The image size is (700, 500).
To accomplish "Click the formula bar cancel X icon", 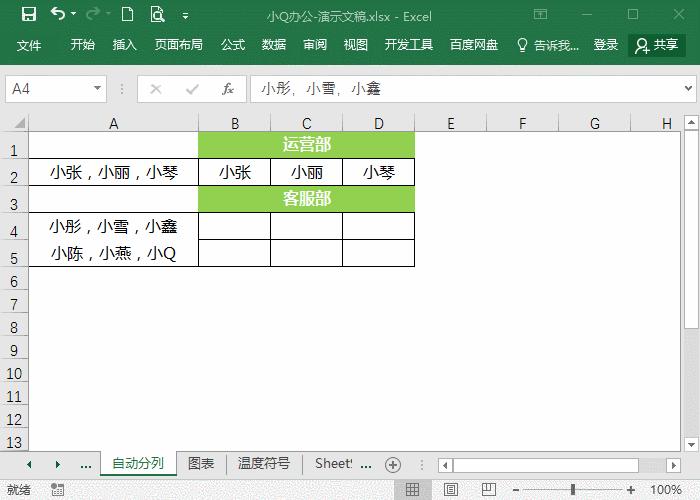I will click(x=156, y=89).
